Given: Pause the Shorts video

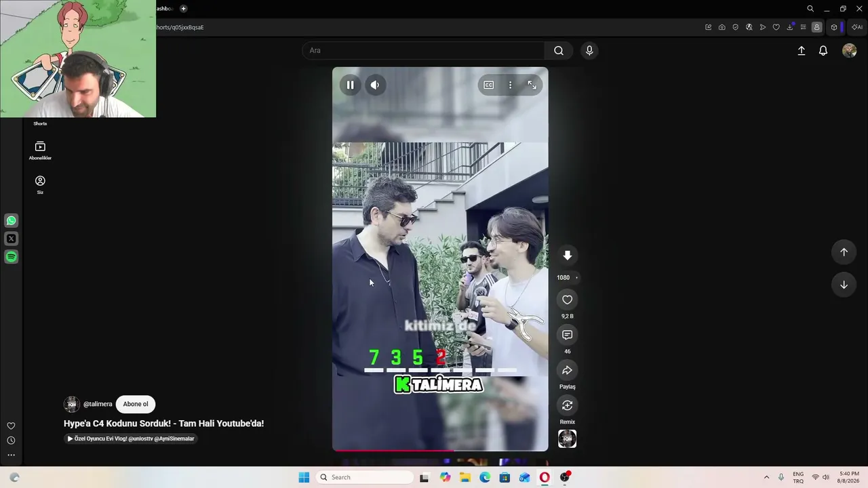Looking at the screenshot, I should [350, 85].
